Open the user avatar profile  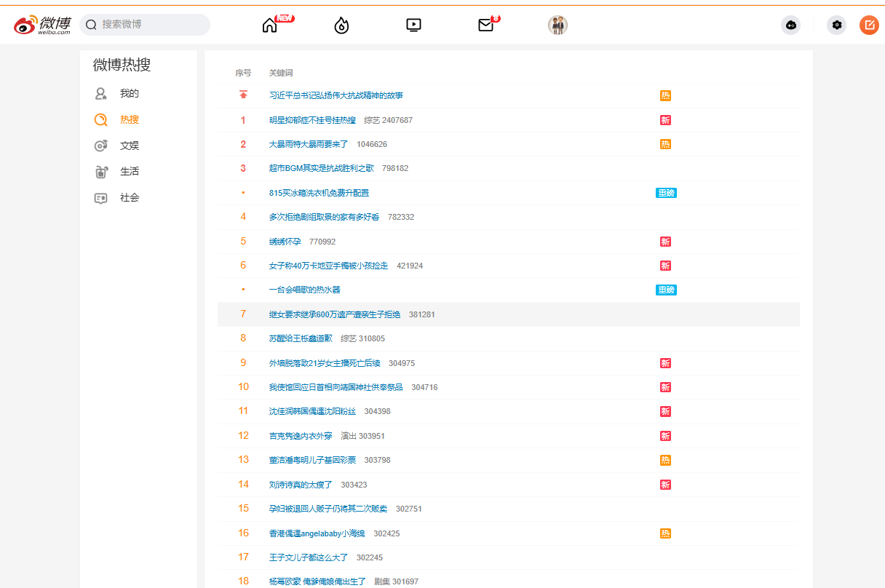point(557,25)
